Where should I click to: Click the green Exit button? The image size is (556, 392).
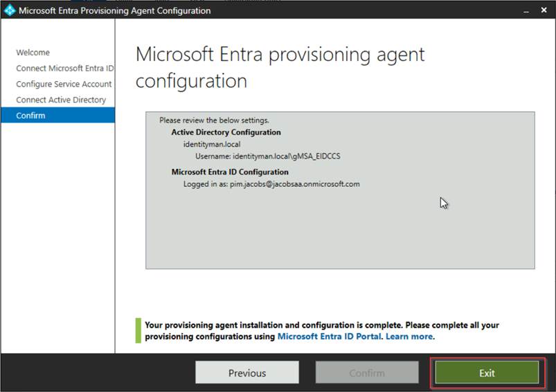487,373
